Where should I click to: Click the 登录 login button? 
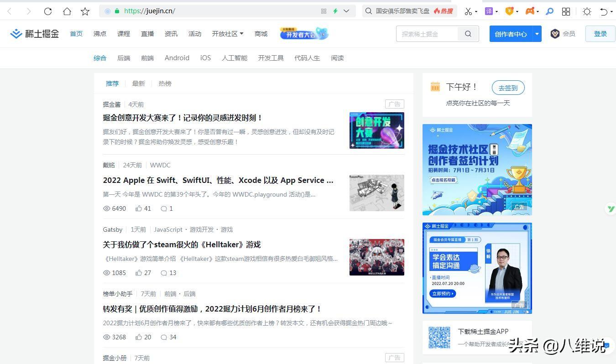pyautogui.click(x=600, y=34)
